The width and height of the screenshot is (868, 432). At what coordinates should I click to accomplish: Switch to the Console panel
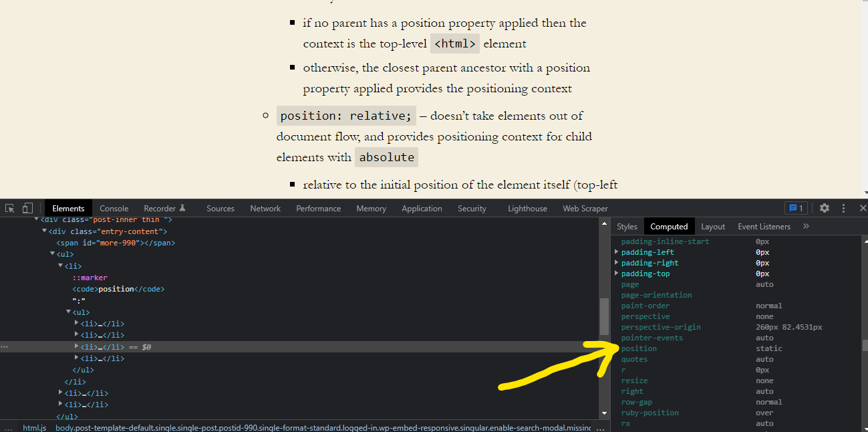point(114,208)
